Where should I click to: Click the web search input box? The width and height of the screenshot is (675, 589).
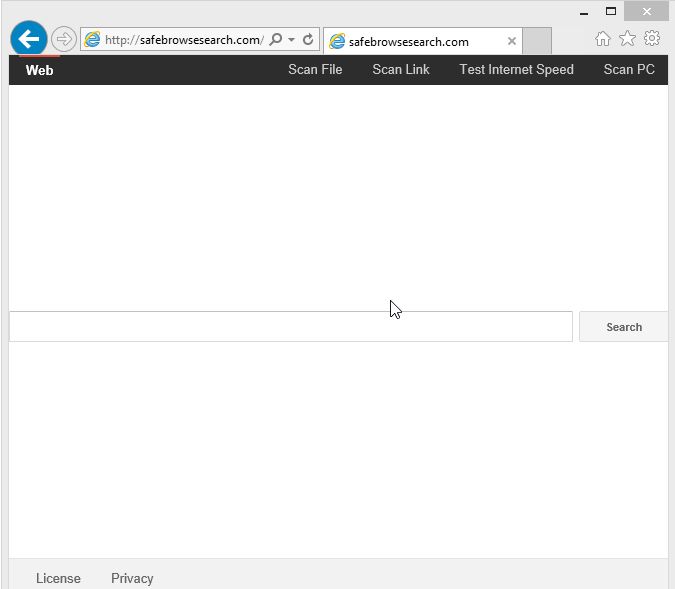[x=291, y=326]
